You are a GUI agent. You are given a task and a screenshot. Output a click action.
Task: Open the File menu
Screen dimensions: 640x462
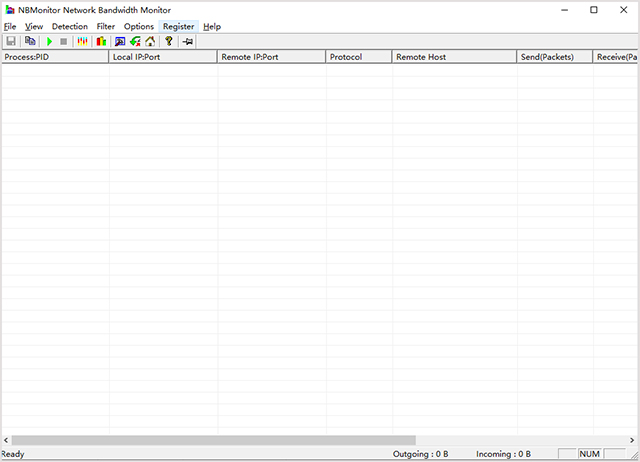(x=10, y=26)
